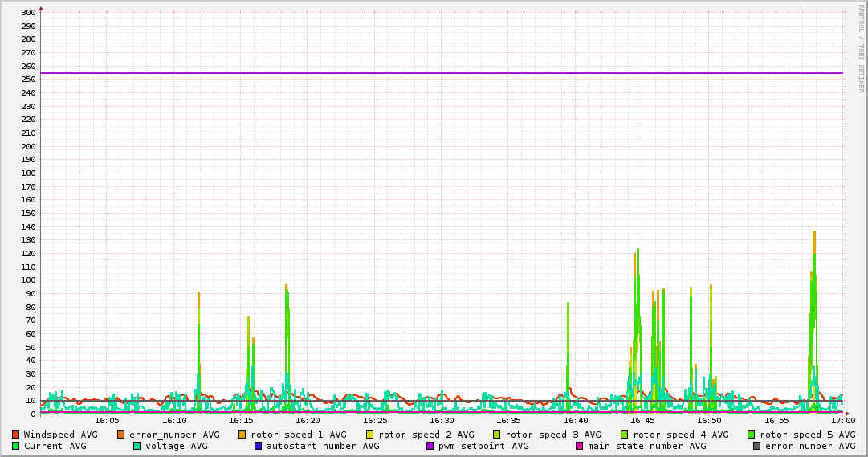
Task: Click the voltage AVG teal legend swatch
Action: coord(137,446)
